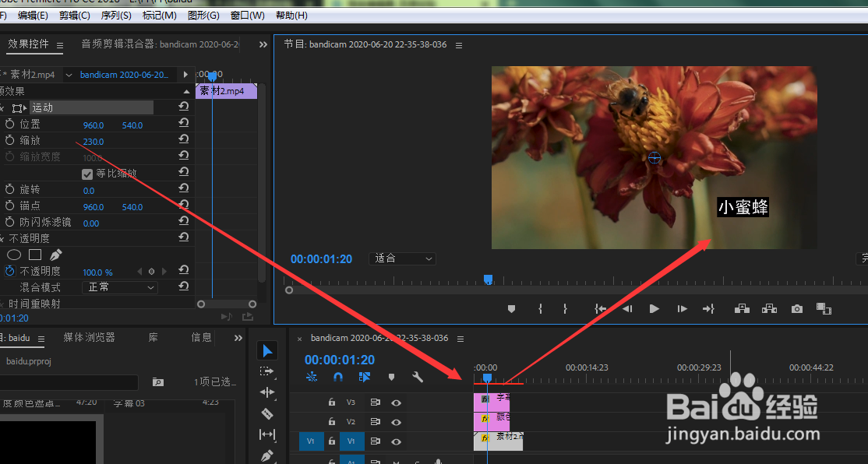This screenshot has width=868, height=464.
Task: Open Comparison View button
Action: [x=824, y=308]
